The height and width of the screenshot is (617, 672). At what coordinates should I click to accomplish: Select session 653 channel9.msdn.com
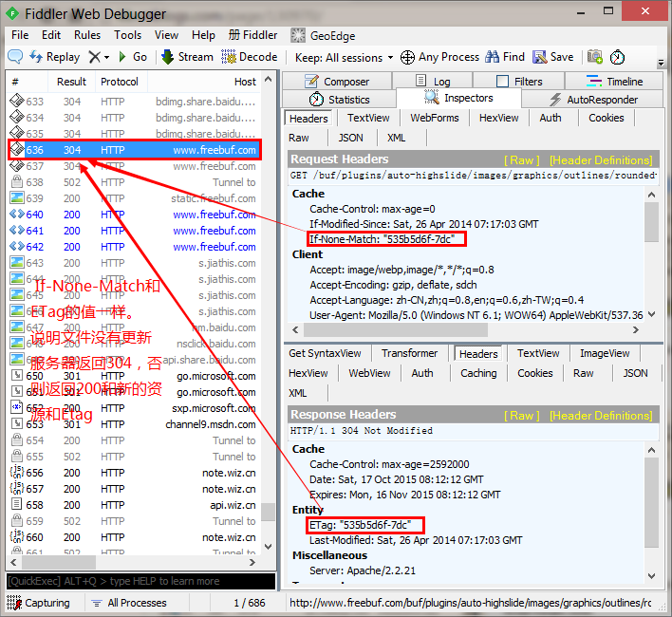(x=133, y=424)
